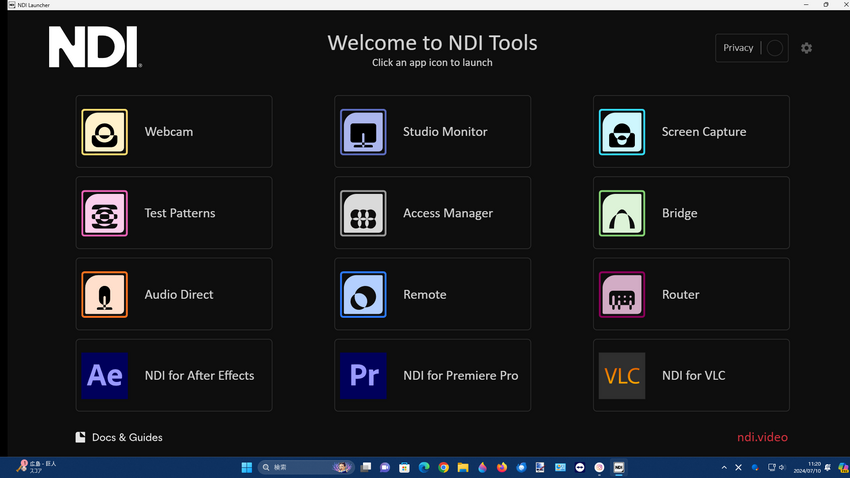Open the Docs & Guides link
850x478 pixels.
tap(119, 437)
